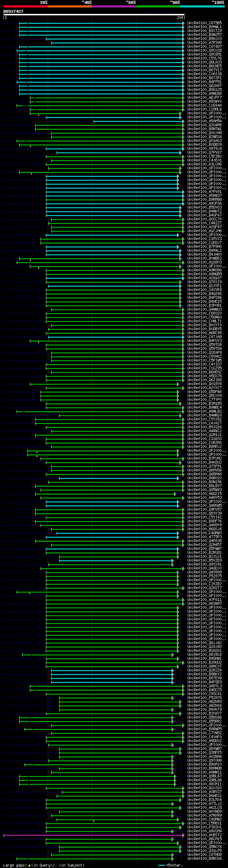Select label UniRef100_A8Q2I5

pyautogui.click(x=204, y=494)
